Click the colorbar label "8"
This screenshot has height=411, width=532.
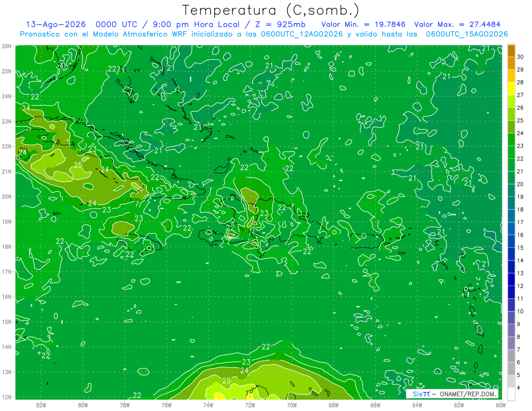(518, 337)
